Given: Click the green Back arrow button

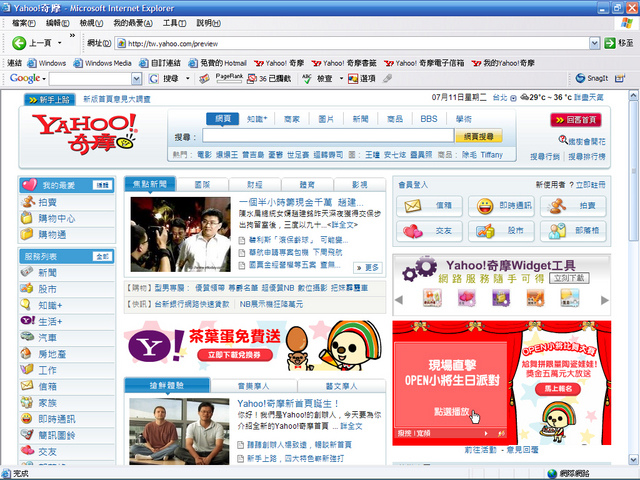Looking at the screenshot, I should 19,43.
